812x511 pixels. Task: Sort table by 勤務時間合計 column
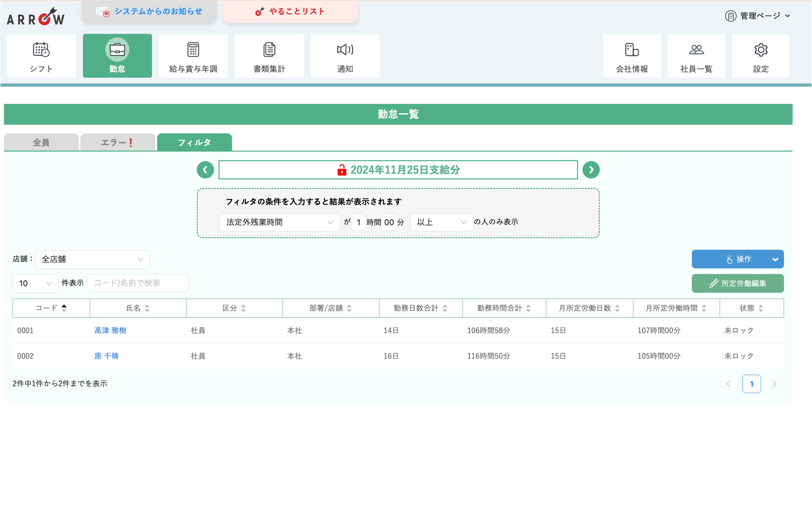(528, 308)
